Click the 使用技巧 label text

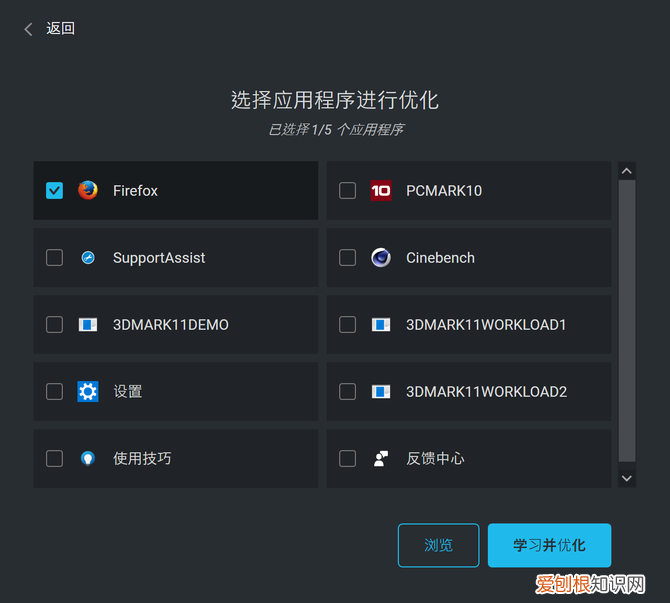coord(142,459)
